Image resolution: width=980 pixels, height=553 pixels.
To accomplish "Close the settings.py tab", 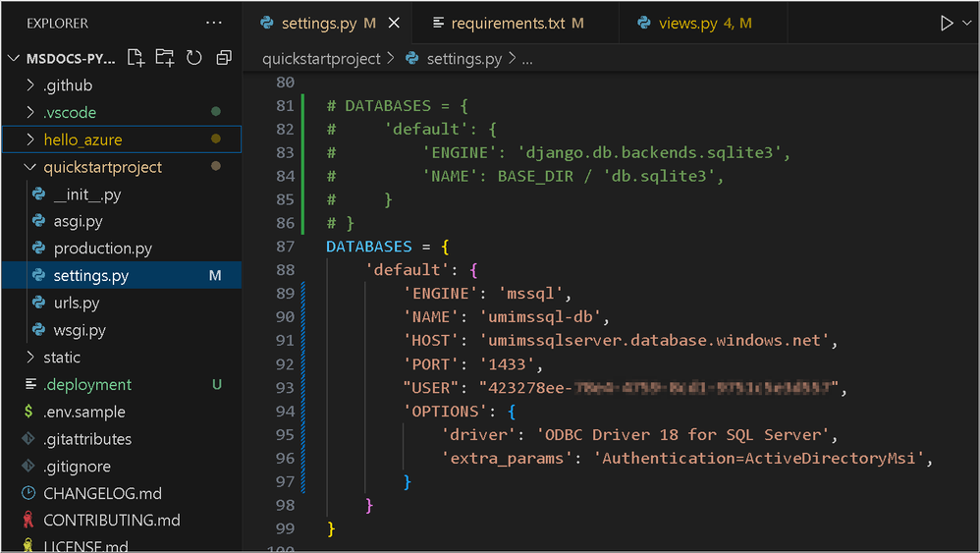I will [394, 24].
